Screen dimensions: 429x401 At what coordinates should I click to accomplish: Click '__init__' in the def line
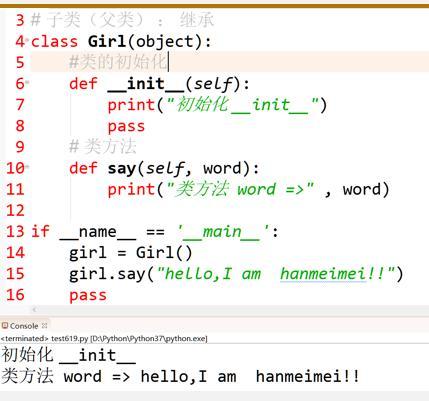[146, 84]
